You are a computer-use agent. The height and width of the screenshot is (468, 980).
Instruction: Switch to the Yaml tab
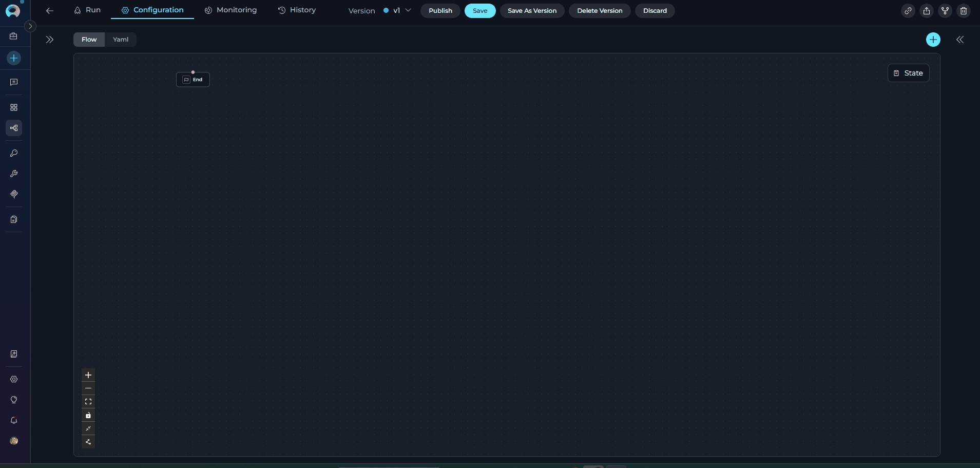tap(120, 39)
